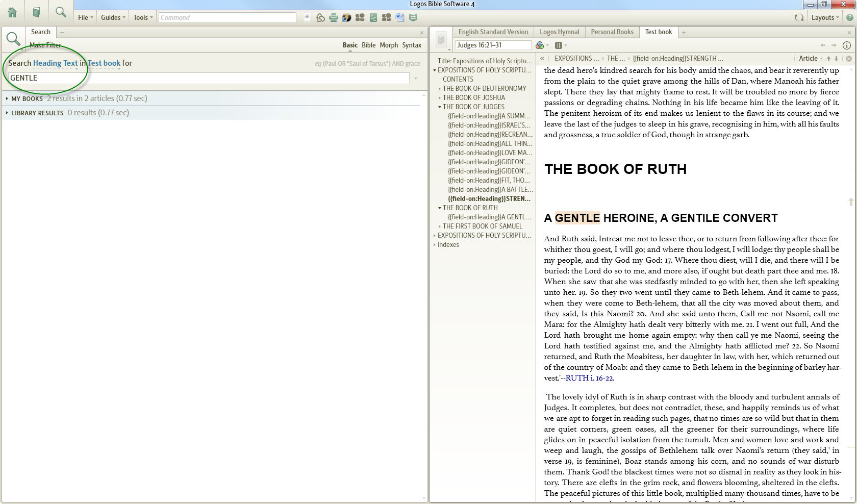Expand MY BOOKS results section

pos(7,98)
